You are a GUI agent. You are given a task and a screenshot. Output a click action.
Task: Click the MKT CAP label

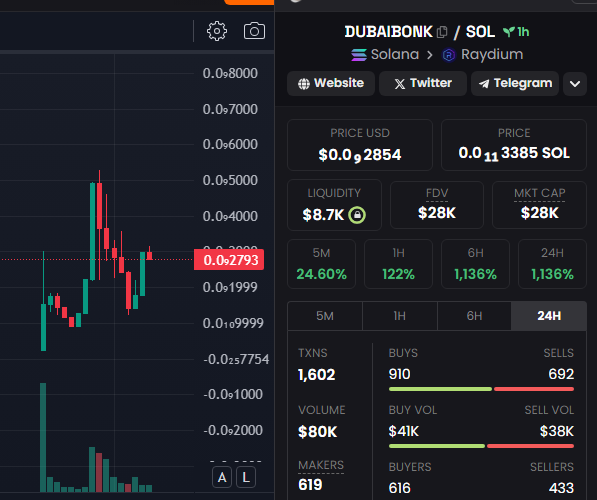point(540,193)
